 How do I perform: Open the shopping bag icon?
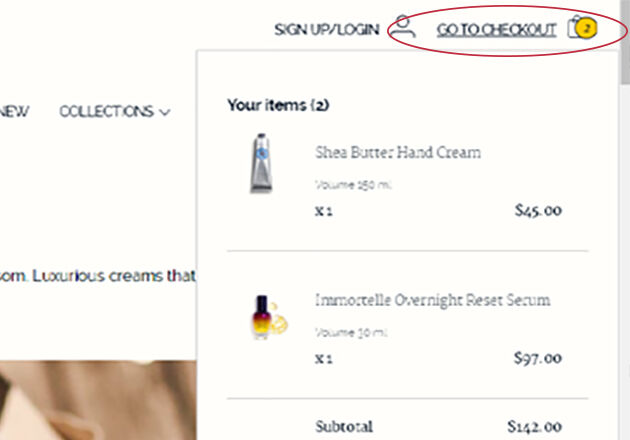[x=575, y=27]
